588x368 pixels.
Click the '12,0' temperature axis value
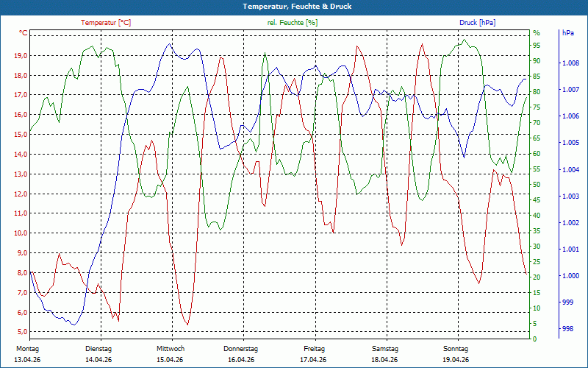pyautogui.click(x=21, y=194)
